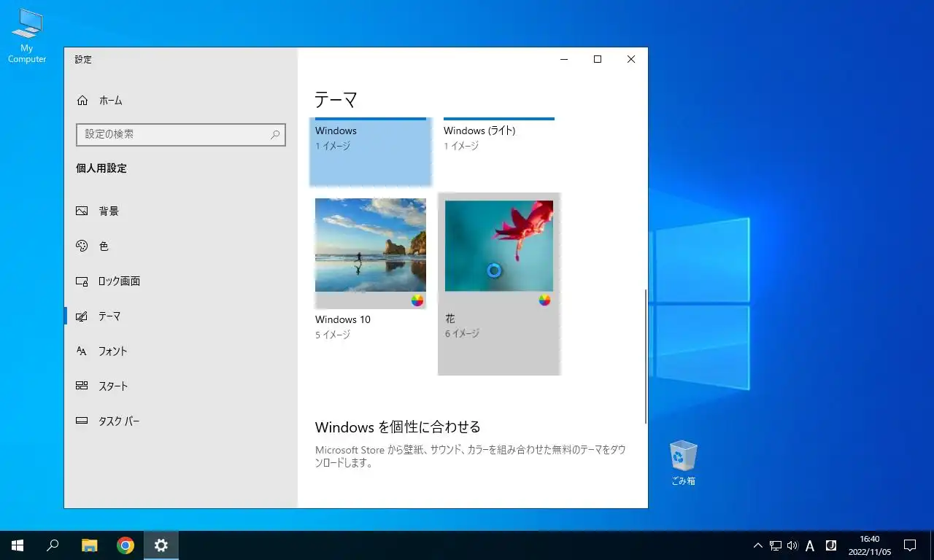Open the 背景 settings page
Image resolution: width=934 pixels, height=560 pixels.
[x=181, y=211]
